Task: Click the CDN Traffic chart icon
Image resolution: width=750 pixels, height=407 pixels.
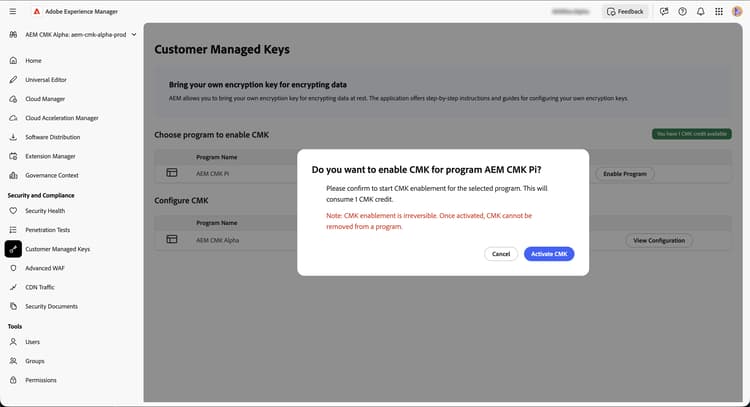Action: pyautogui.click(x=13, y=287)
